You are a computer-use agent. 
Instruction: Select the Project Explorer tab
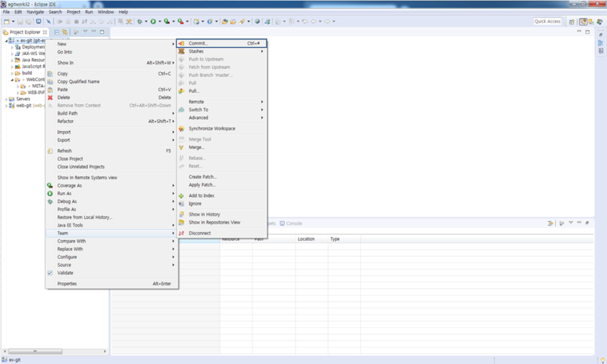coord(25,32)
